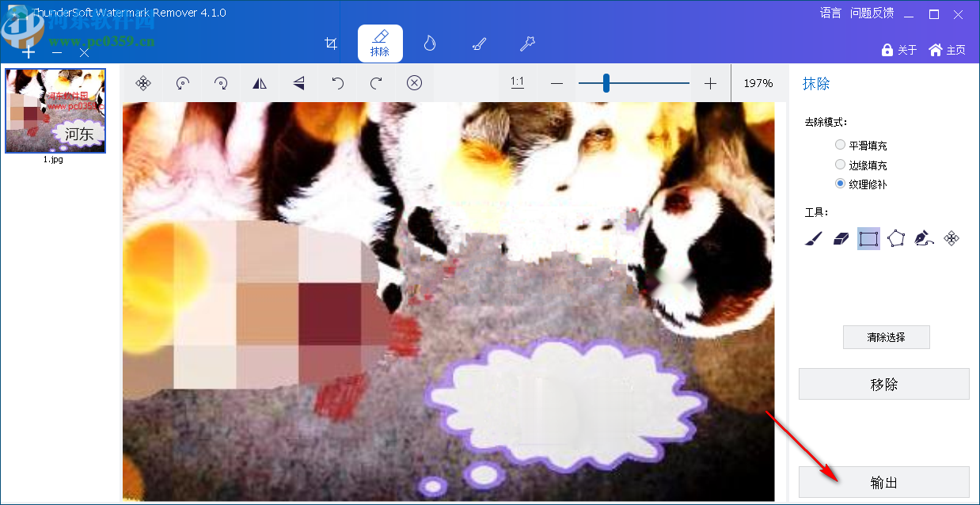Screen dimensions: 980x505
Task: Rotate the image counterclockwise
Action: coord(181,83)
